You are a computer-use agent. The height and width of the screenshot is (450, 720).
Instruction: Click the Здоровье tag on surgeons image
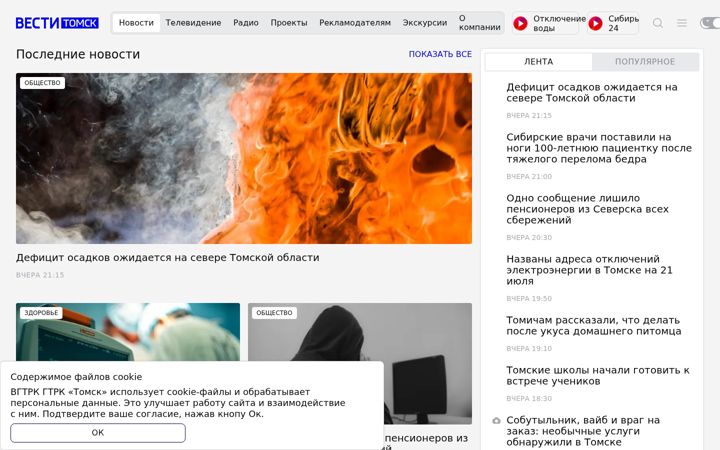[41, 313]
